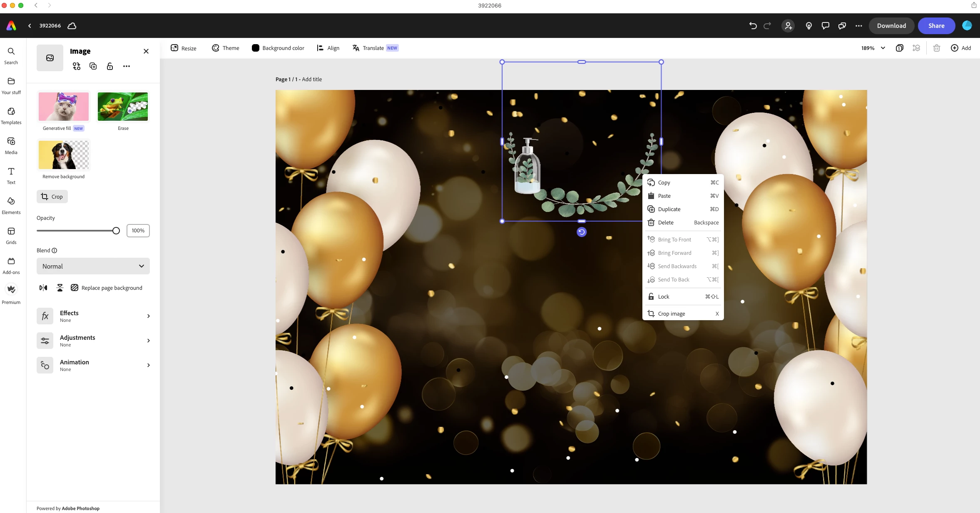Screen dimensions: 980x513
Task: Open the 189% zoom level dropdown
Action: click(873, 48)
